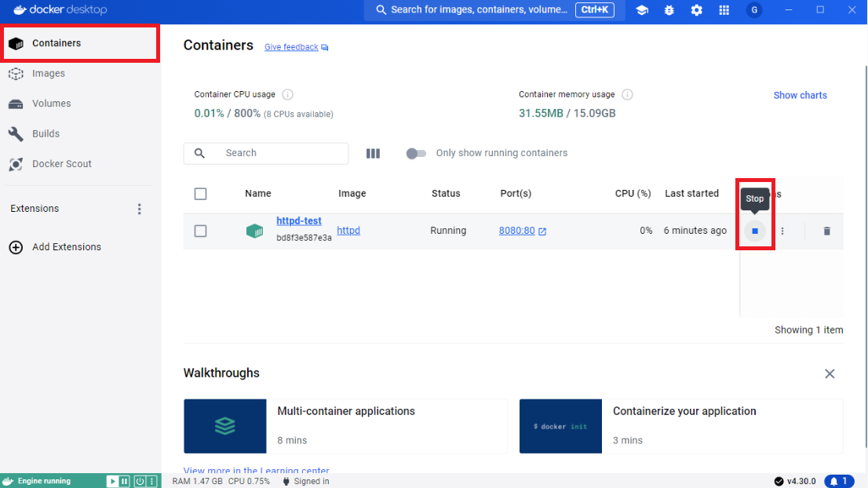Viewport: 868px width, 488px height.
Task: Click Show charts
Action: point(800,95)
